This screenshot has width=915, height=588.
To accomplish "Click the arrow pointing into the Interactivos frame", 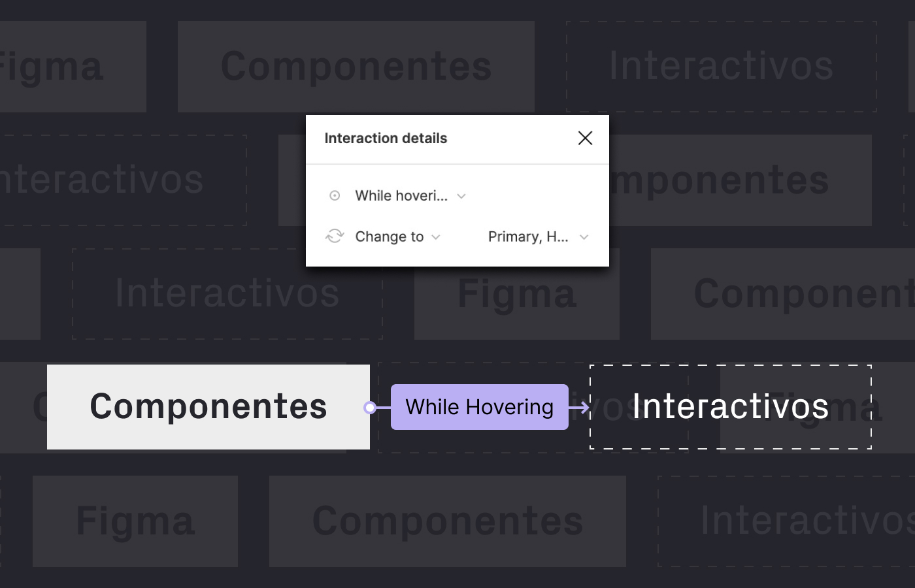I will (x=584, y=407).
